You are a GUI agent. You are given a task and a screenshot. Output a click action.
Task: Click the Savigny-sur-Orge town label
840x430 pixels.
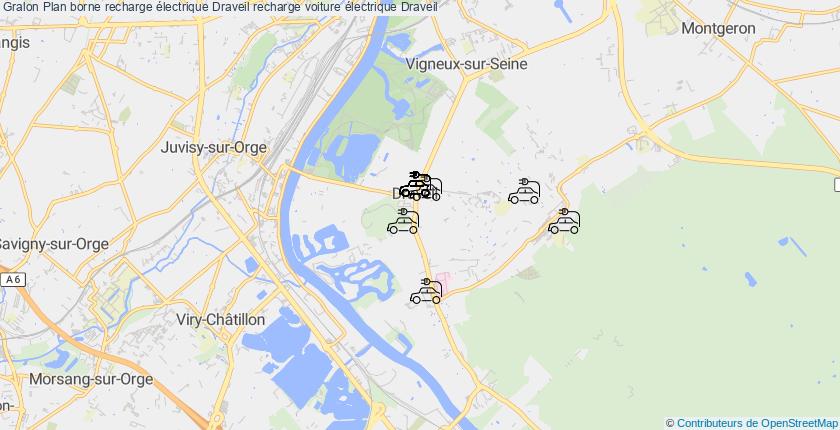(x=52, y=244)
